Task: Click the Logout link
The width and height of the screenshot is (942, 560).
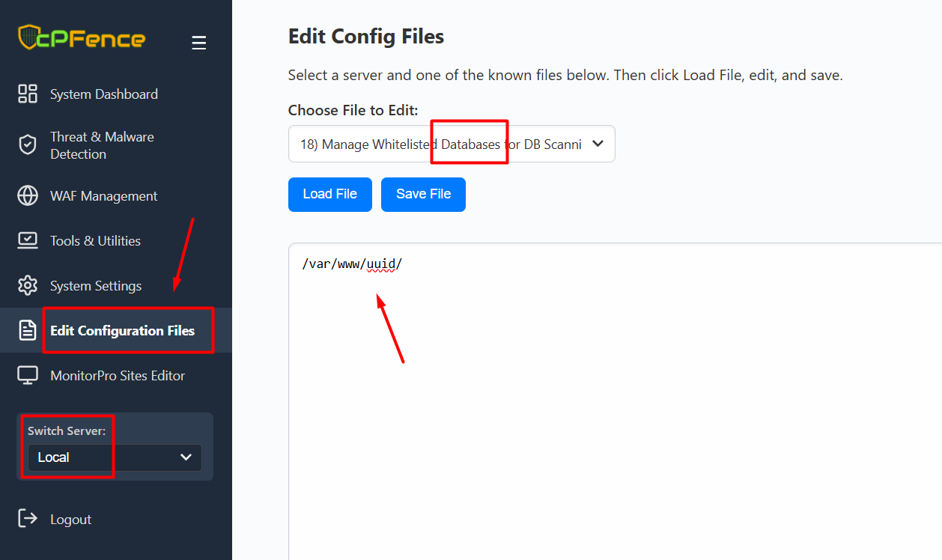Action: pyautogui.click(x=70, y=520)
